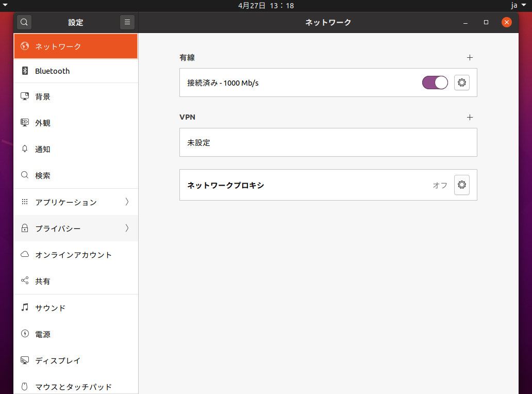
Task: Click the 検索 magnifier icon in sidebar
Action: coord(25,175)
